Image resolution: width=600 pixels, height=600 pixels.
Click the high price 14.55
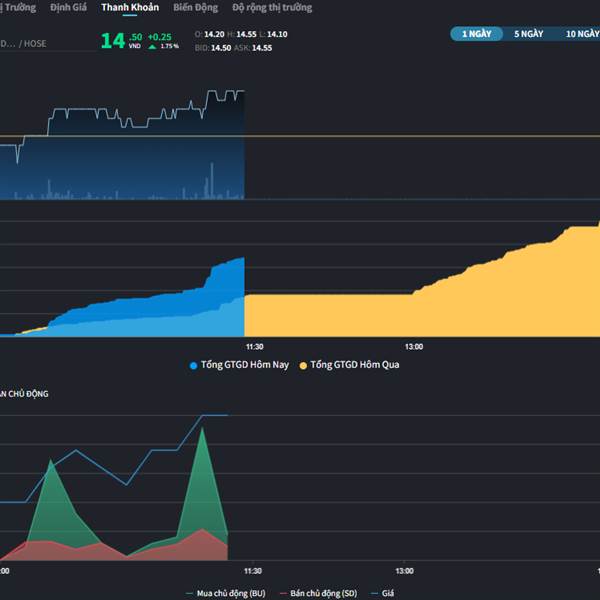click(246, 34)
